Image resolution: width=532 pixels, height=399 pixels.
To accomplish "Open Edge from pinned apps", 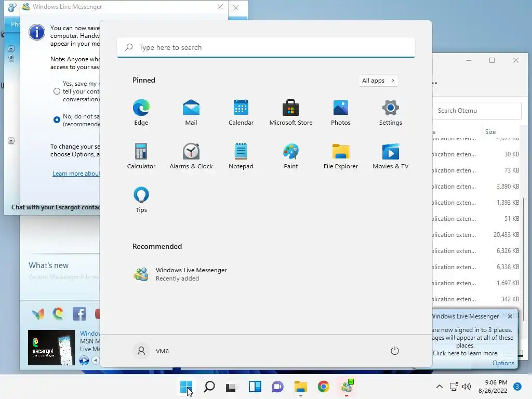I will pyautogui.click(x=141, y=112).
